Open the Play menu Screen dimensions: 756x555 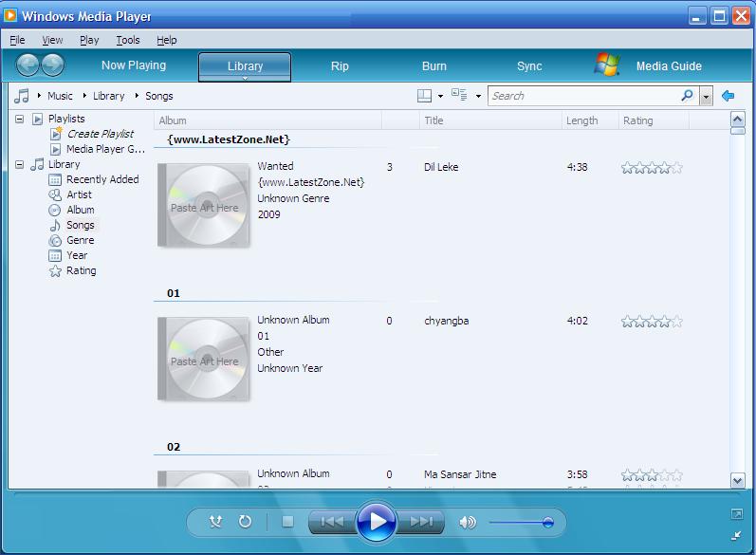[89, 40]
